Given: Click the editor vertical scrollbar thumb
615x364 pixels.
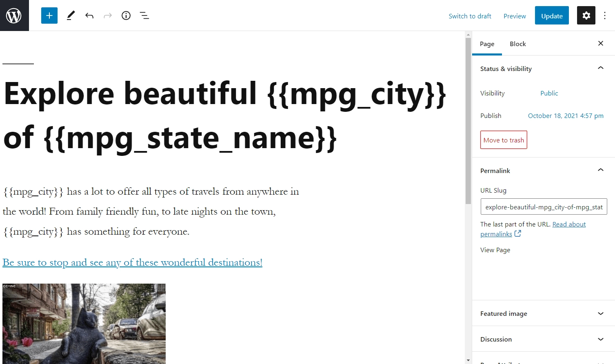Looking at the screenshot, I should tap(468, 121).
